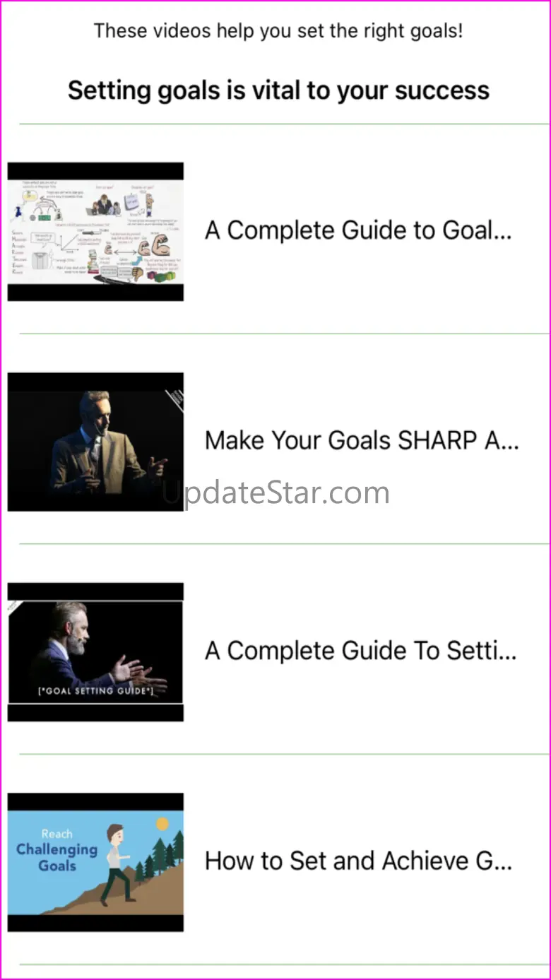
Task: Open the whiteboard sketch video thumbnail
Action: coord(95,232)
